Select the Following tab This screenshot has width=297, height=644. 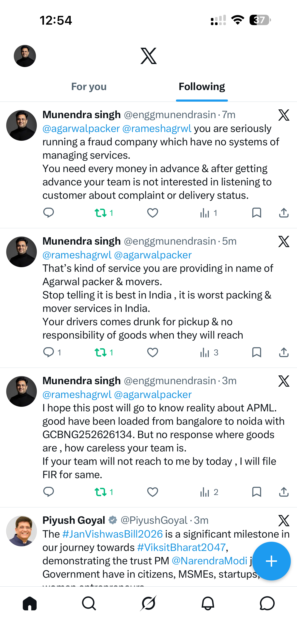click(202, 87)
